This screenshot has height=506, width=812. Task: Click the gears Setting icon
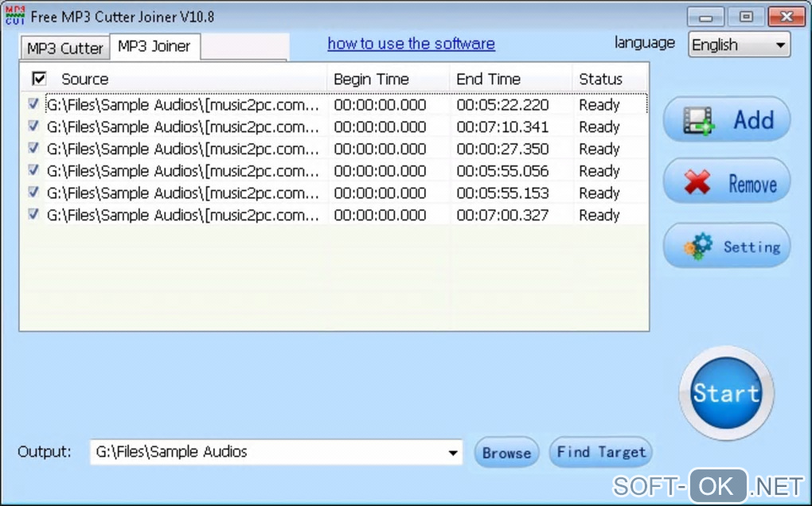click(698, 247)
